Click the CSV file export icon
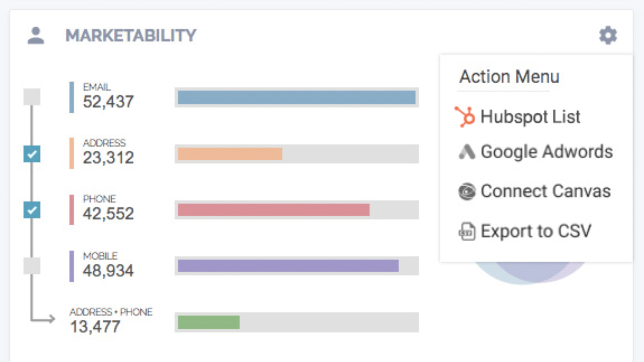644x362 pixels. (467, 232)
